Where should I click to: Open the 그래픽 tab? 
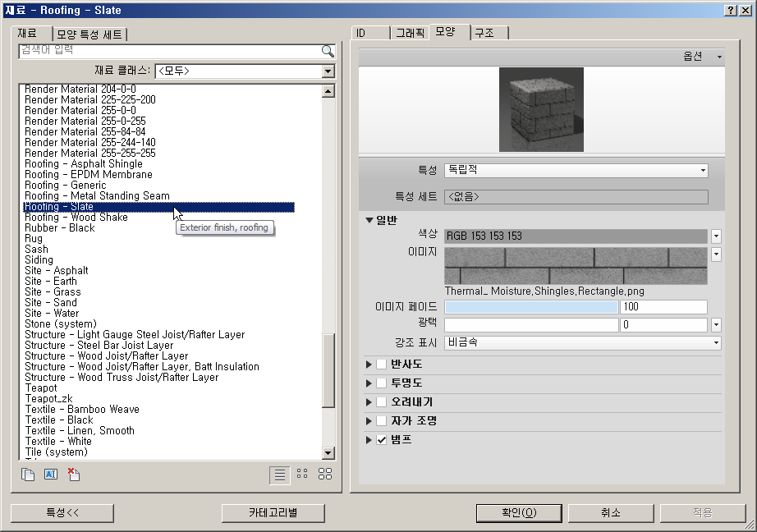point(410,33)
